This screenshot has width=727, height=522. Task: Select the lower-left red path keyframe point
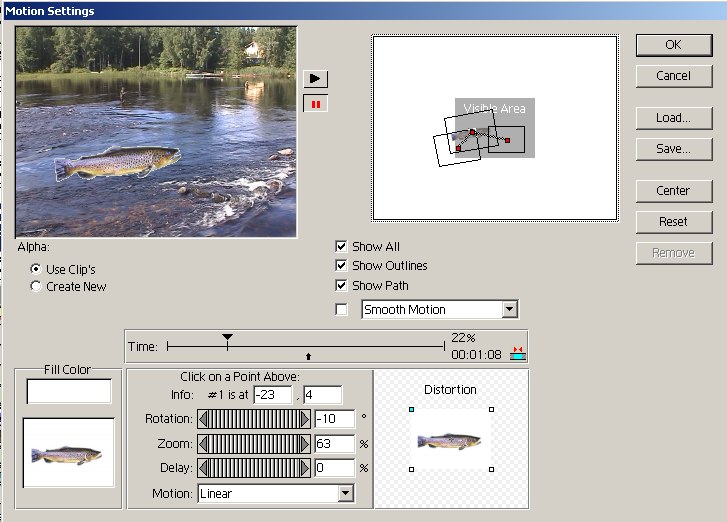click(x=458, y=148)
